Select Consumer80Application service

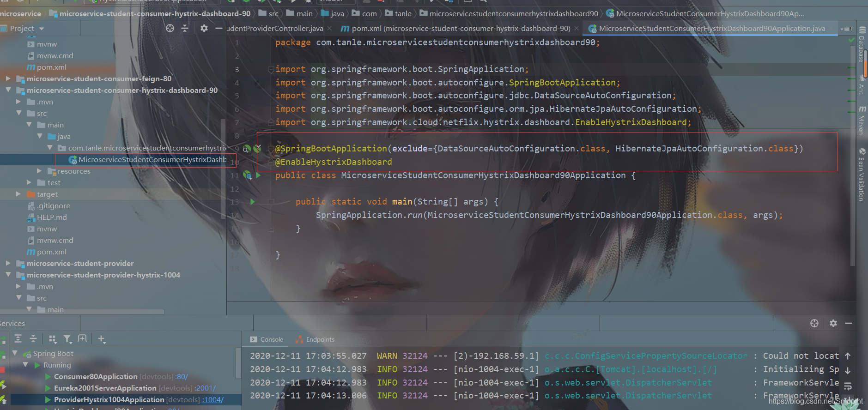coord(96,376)
